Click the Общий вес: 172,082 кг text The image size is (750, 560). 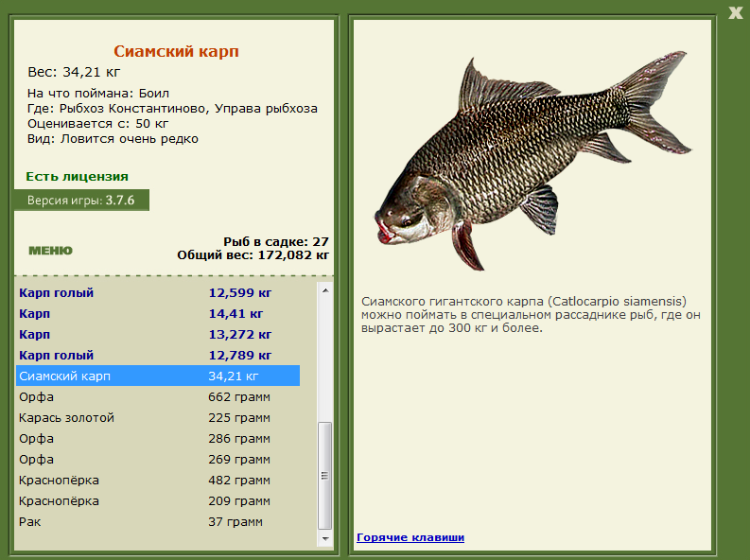tap(253, 254)
